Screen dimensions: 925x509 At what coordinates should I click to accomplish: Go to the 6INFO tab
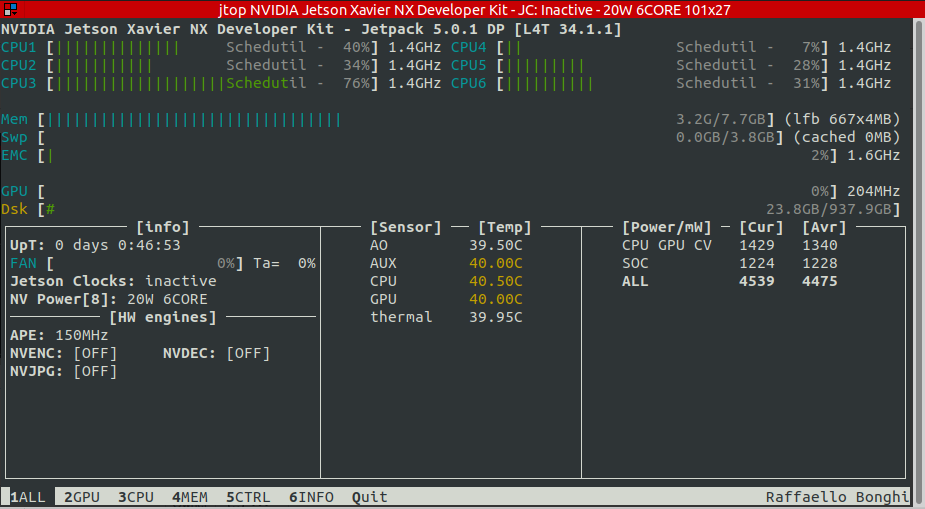311,497
